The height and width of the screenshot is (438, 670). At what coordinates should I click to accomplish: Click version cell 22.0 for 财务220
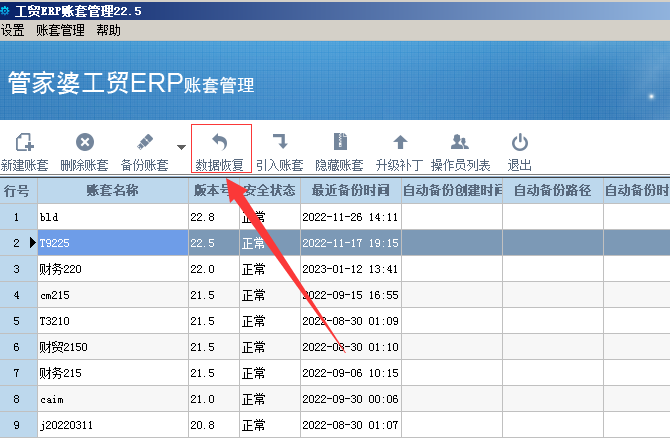pos(214,269)
